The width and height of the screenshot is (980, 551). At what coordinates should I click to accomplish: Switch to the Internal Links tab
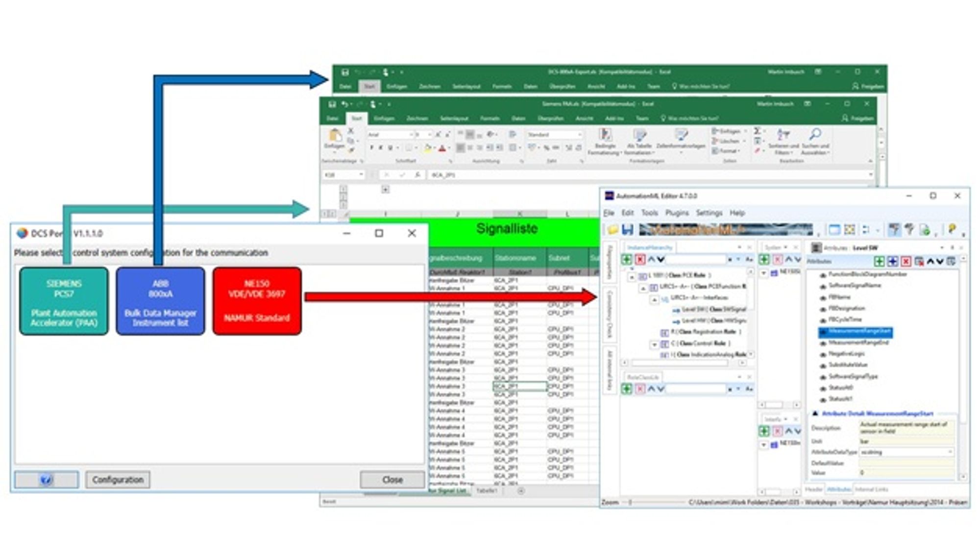point(871,490)
